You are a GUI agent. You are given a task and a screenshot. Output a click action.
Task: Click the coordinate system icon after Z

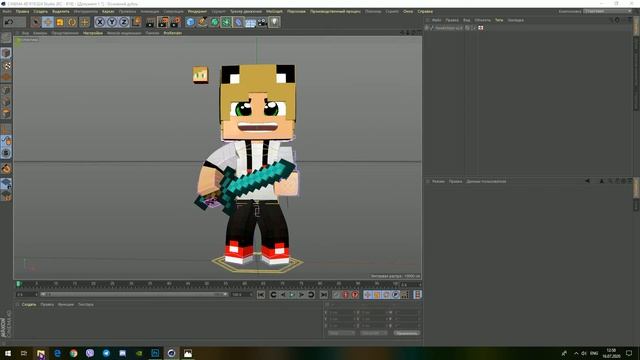pos(136,22)
